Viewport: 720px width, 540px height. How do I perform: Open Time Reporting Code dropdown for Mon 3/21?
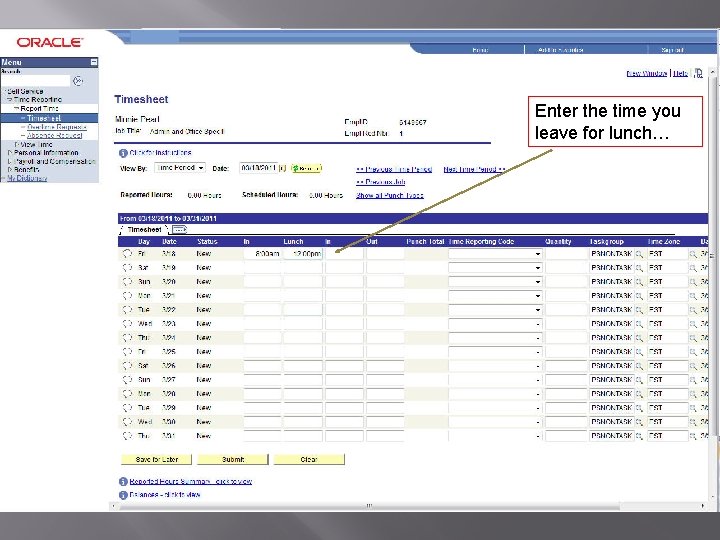(x=495, y=296)
